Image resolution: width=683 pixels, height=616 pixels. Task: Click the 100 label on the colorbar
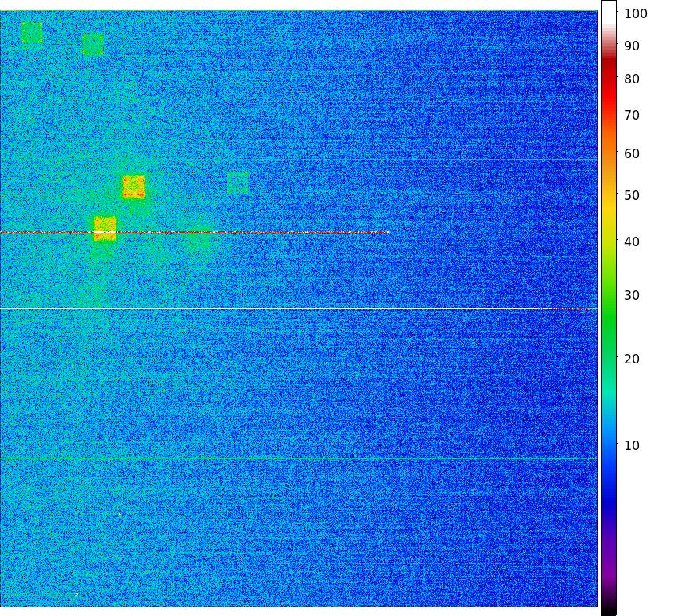click(636, 13)
